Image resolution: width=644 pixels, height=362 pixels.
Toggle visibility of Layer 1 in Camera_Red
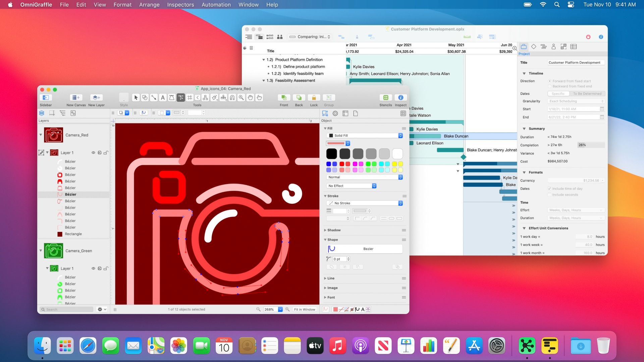pos(93,153)
